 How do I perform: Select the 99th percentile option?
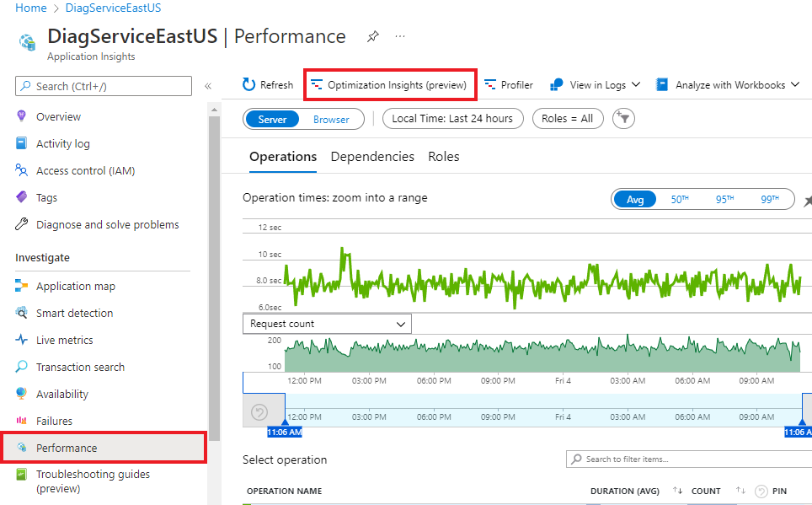pyautogui.click(x=770, y=199)
